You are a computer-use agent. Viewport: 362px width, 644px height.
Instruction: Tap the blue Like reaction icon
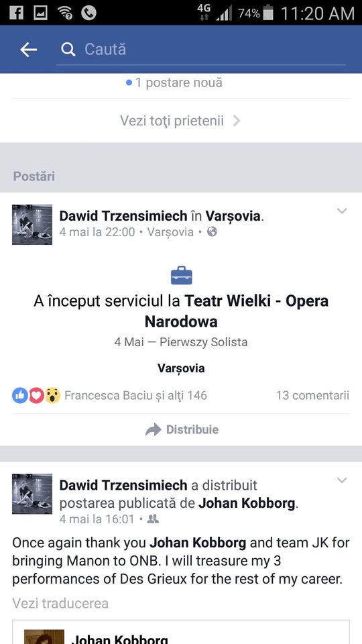(19, 396)
